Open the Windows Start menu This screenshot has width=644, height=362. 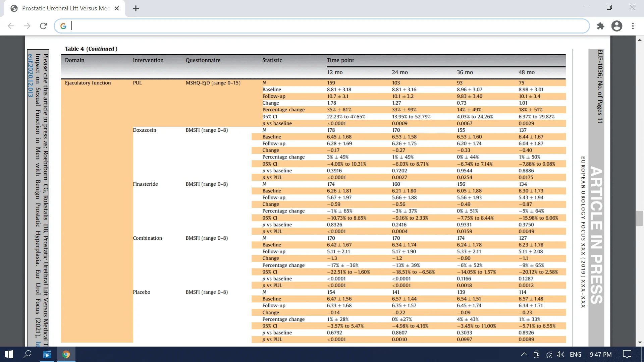[9, 354]
